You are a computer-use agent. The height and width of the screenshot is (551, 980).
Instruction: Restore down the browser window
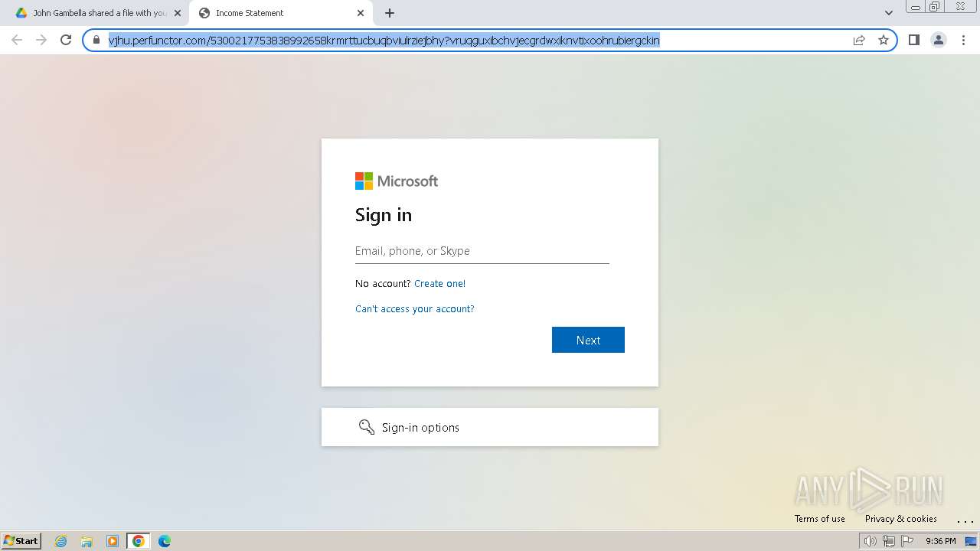point(935,6)
